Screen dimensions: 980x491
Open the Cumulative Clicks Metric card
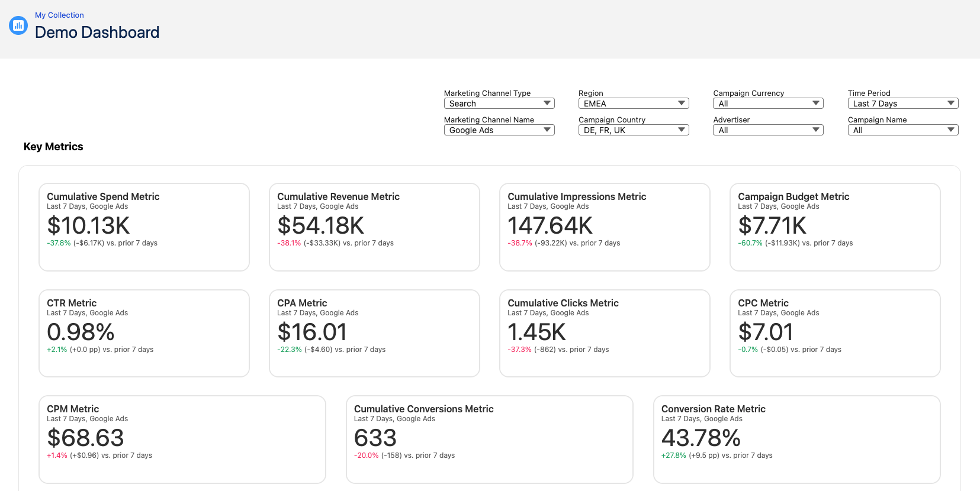point(604,333)
